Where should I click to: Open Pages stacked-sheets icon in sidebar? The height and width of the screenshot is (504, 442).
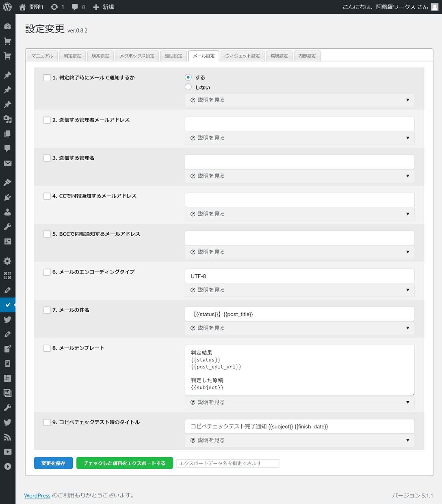7,134
